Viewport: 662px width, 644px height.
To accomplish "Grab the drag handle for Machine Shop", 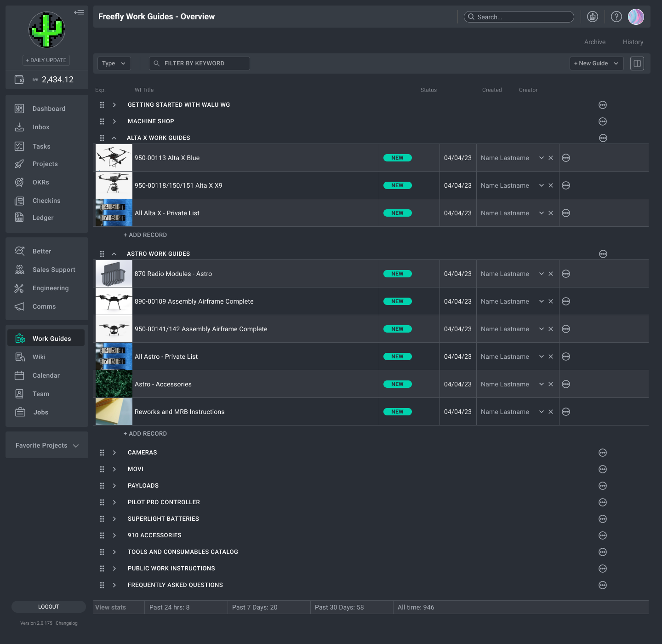I will (102, 121).
